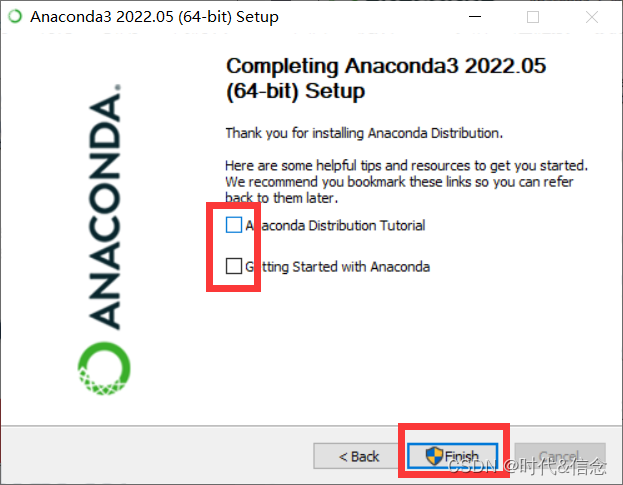
Task: Click the disabled Cancel button
Action: coord(560,456)
